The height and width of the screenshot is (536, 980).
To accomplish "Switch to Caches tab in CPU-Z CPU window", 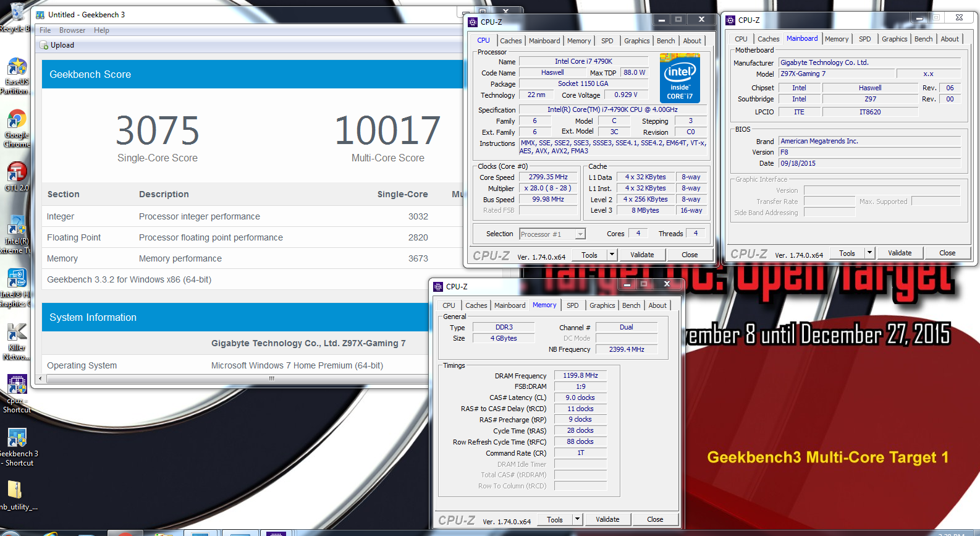I will tap(511, 41).
